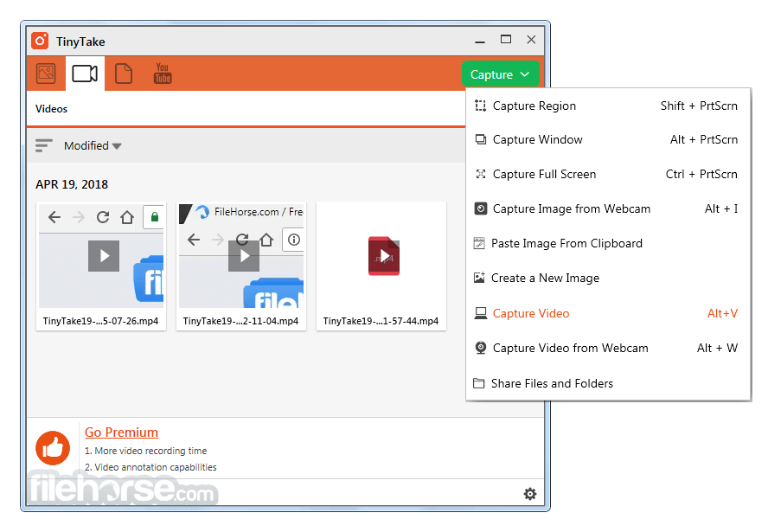Click the Paste Image From Clipboard icon

point(479,243)
